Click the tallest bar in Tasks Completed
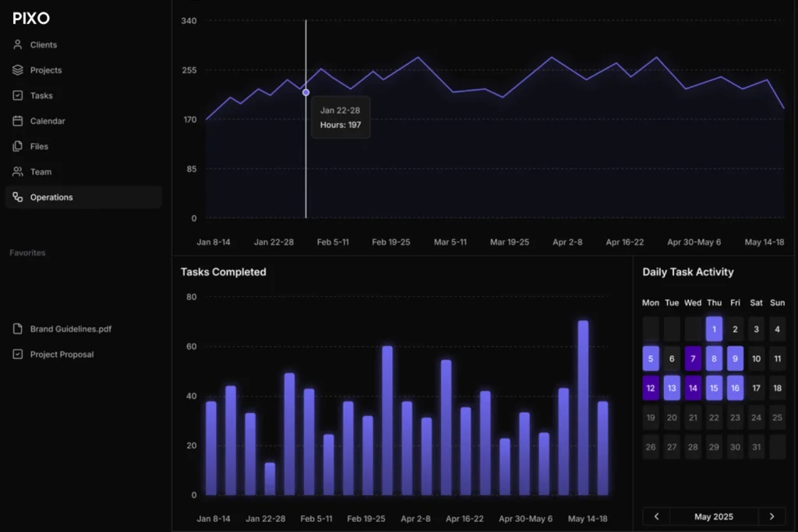Screen dimensions: 798x532 click(583, 408)
